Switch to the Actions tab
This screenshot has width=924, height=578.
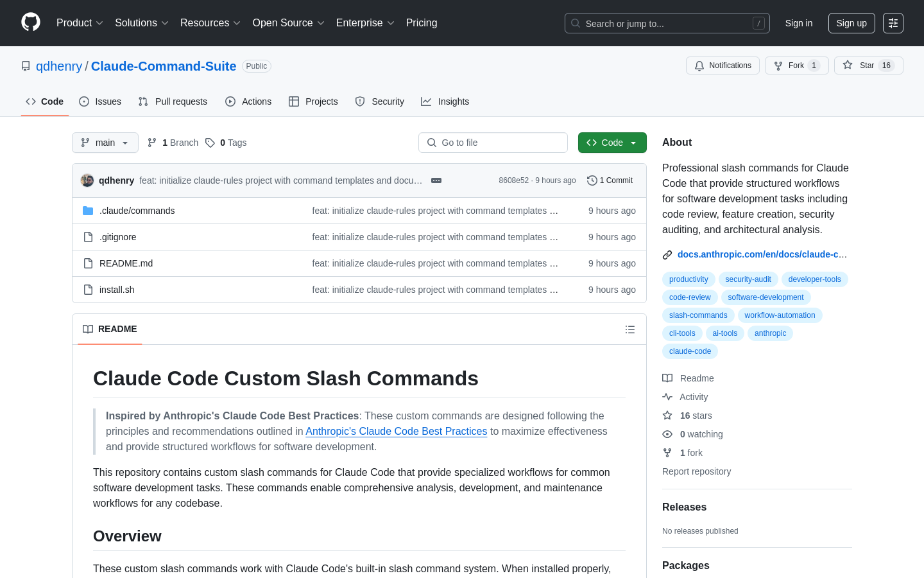[248, 101]
